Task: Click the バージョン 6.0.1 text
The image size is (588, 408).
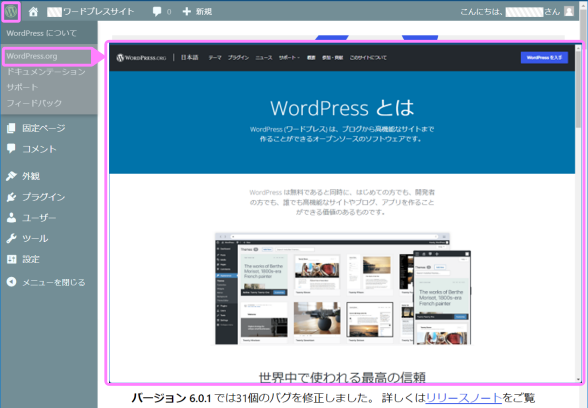Action: (171, 398)
